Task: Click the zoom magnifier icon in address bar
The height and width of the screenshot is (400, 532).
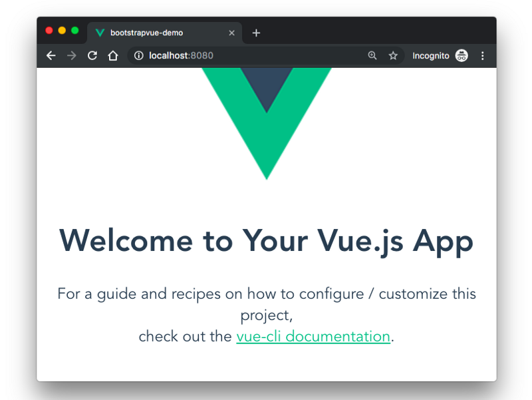Action: coord(372,56)
